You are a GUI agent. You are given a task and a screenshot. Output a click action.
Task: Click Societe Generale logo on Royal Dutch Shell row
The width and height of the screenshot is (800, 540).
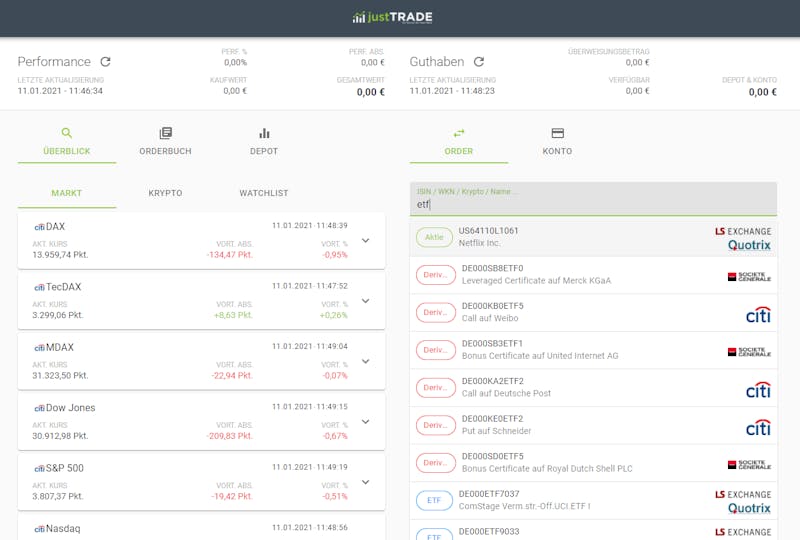click(x=749, y=465)
